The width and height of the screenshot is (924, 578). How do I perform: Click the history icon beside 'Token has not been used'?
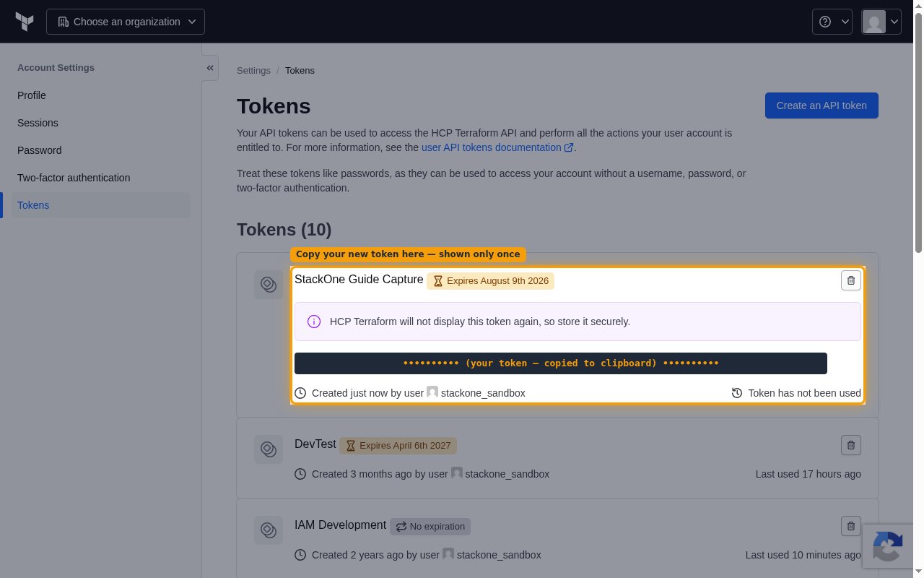tap(737, 393)
